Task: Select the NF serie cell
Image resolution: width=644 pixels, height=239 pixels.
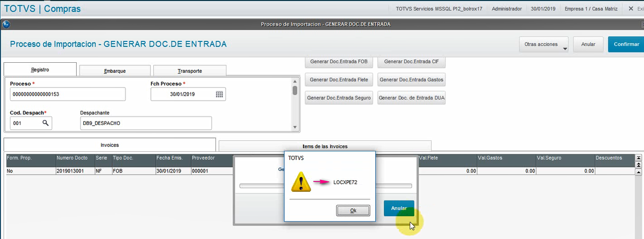Action: [x=103, y=171]
